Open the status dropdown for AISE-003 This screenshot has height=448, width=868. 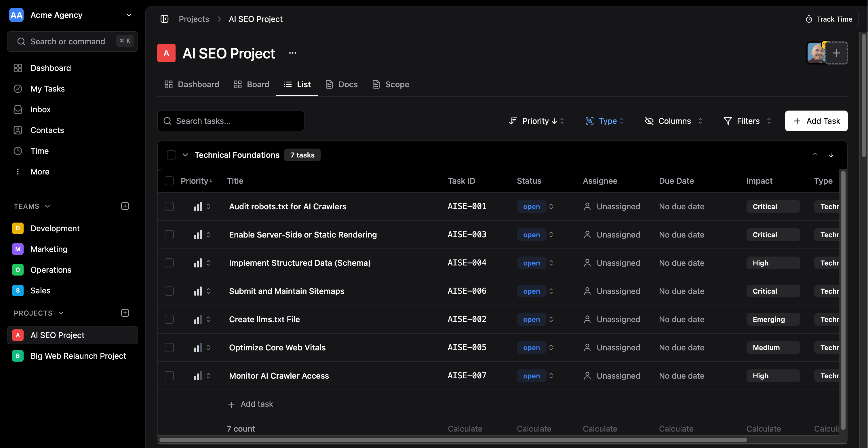pyautogui.click(x=551, y=235)
